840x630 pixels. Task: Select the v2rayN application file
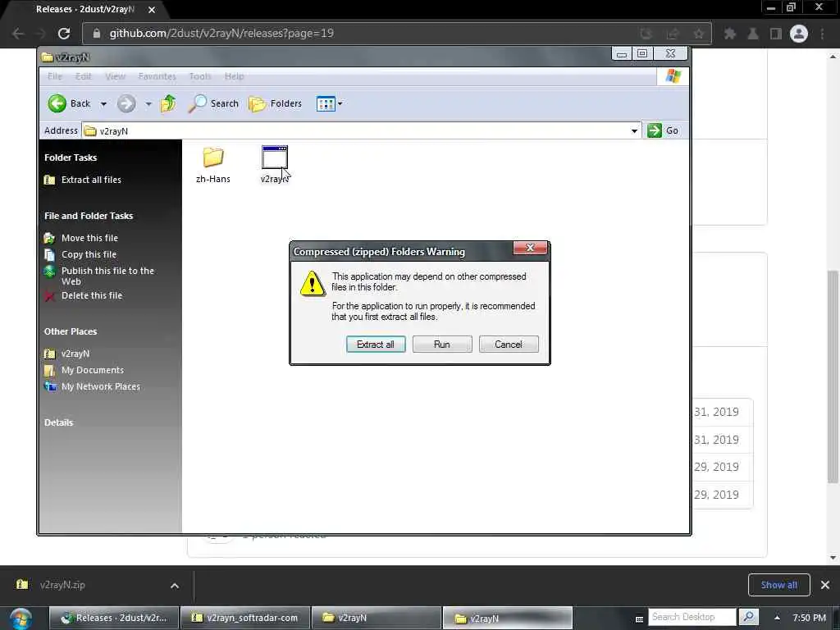(x=274, y=165)
